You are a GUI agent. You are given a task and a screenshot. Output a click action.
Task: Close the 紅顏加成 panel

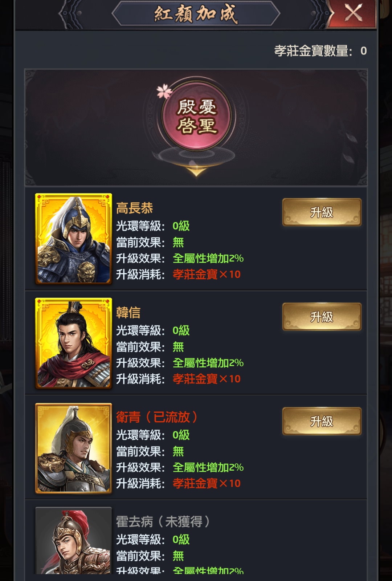(x=353, y=13)
